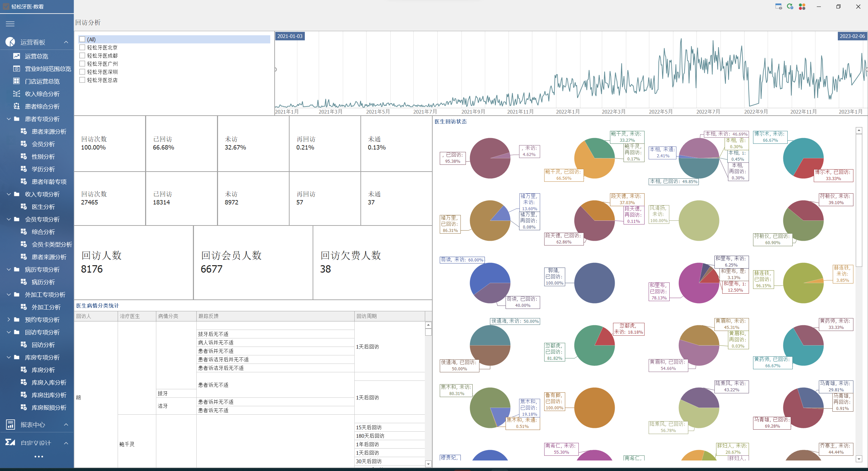This screenshot has height=471, width=868.
Task: Collapse the 回访专项分析 folder arrow
Action: [9, 332]
